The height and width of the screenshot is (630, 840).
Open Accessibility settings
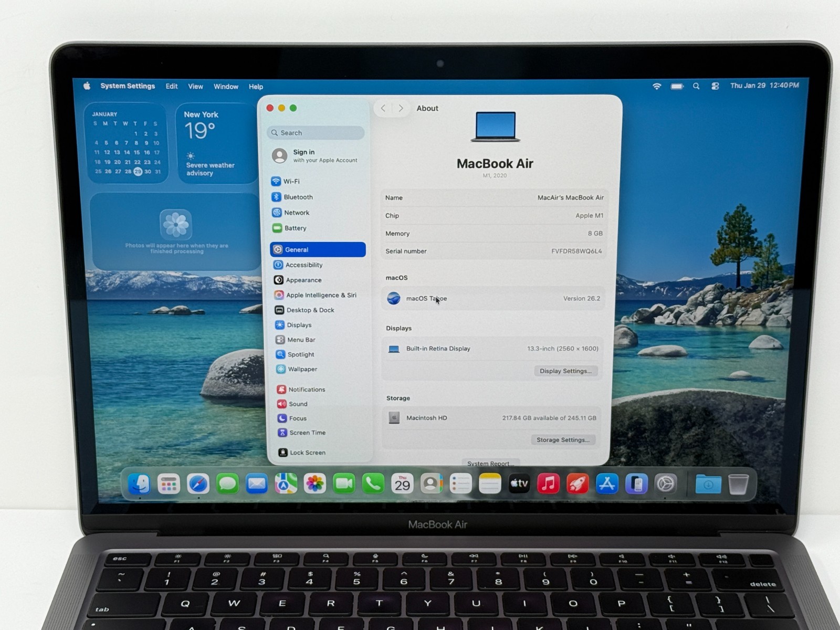[318, 265]
